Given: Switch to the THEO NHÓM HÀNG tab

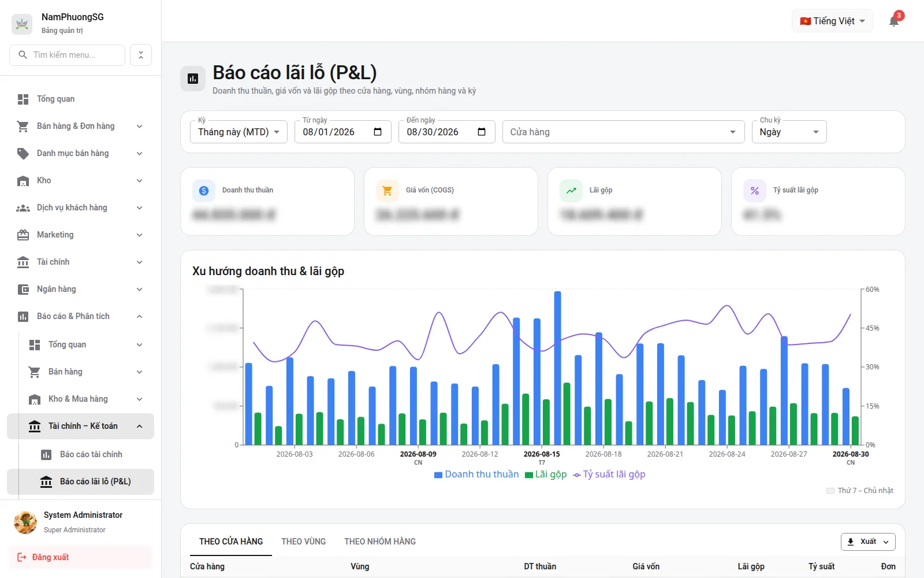Looking at the screenshot, I should (x=380, y=542).
